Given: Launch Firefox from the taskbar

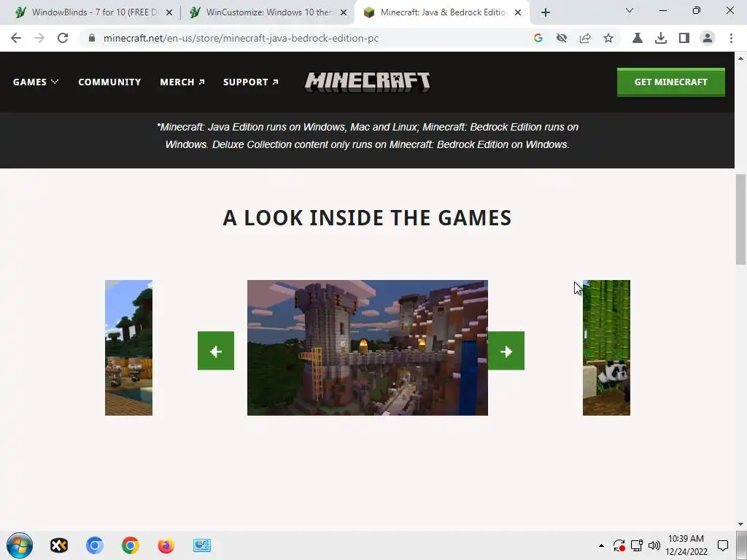Looking at the screenshot, I should pyautogui.click(x=166, y=545).
